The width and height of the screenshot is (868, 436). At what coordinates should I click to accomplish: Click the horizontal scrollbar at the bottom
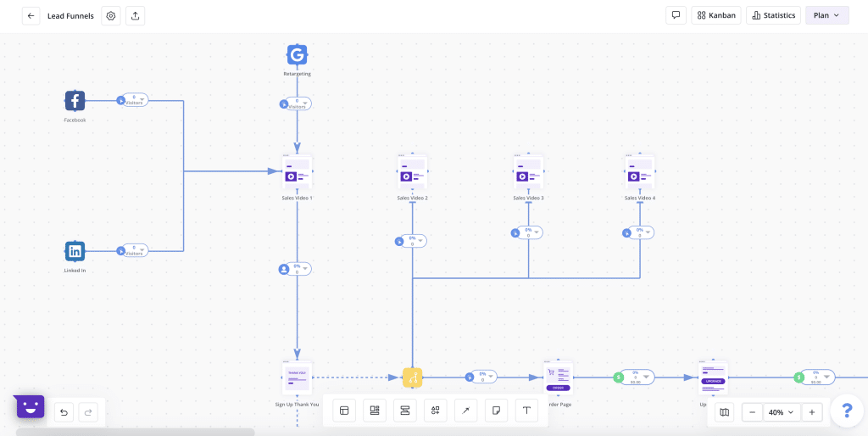tap(135, 432)
